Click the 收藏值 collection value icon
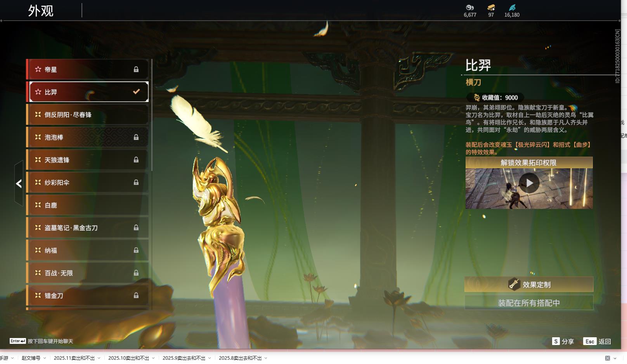 point(477,98)
